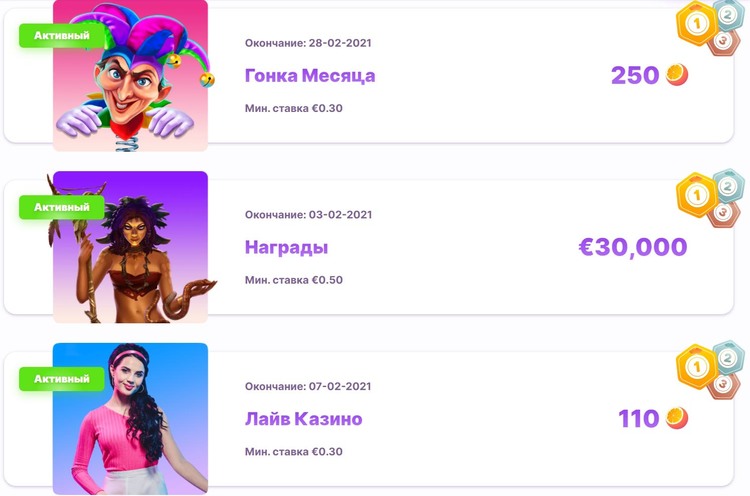Image resolution: width=750 pixels, height=496 pixels.
Task: Open the Гонка Месяца tournament title
Action: pyautogui.click(x=310, y=75)
